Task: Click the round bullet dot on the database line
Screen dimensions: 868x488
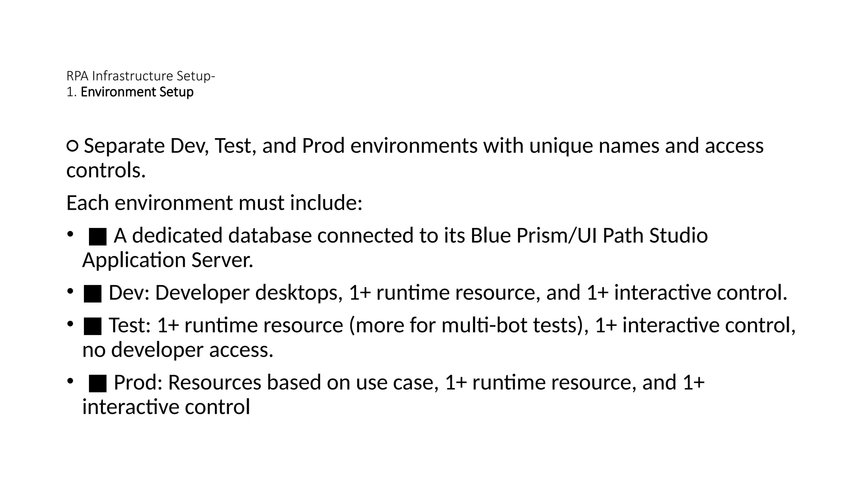Action: [x=70, y=234]
